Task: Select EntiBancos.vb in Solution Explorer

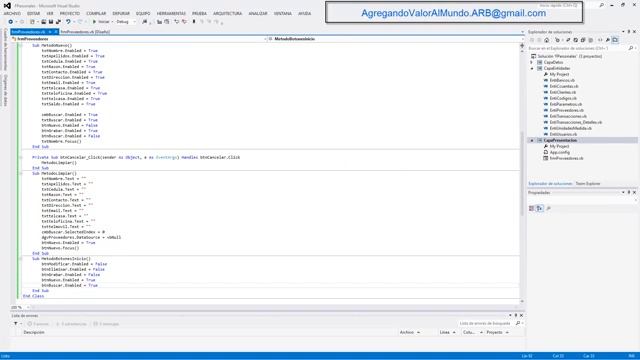Action: point(562,80)
